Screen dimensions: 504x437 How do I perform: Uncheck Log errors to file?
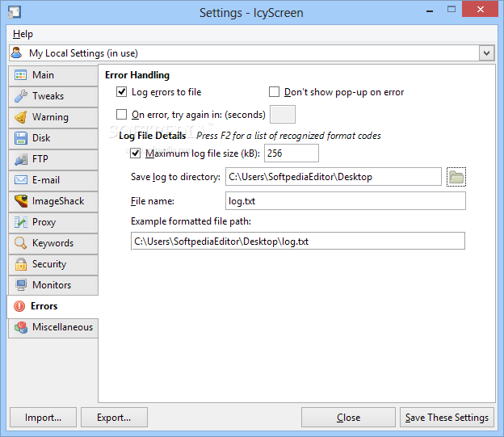tap(121, 92)
